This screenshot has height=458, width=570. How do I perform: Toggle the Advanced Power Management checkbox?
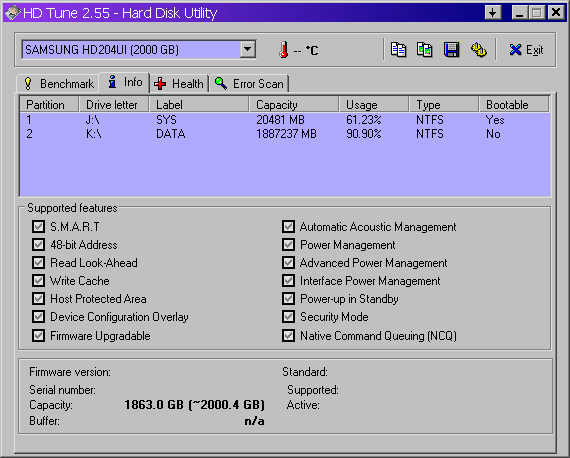click(288, 262)
